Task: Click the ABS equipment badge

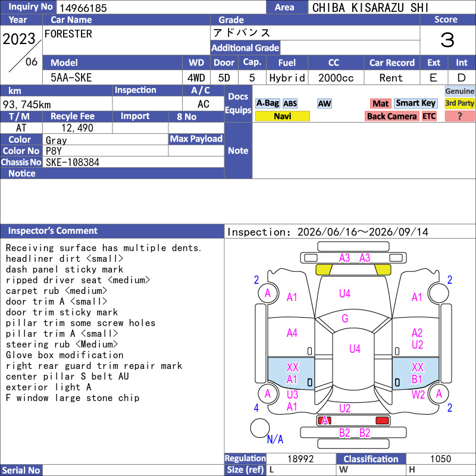Action: coord(290,104)
